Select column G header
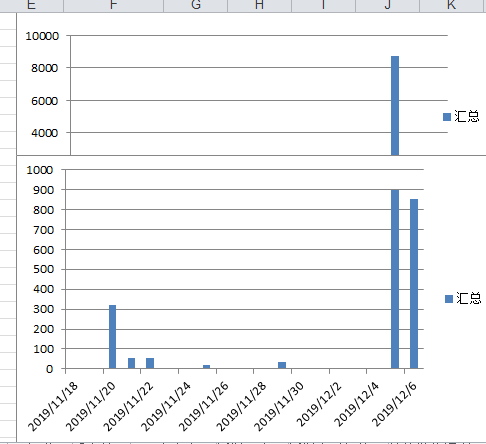Screen dimensions: 486x444 pyautogui.click(x=196, y=6)
